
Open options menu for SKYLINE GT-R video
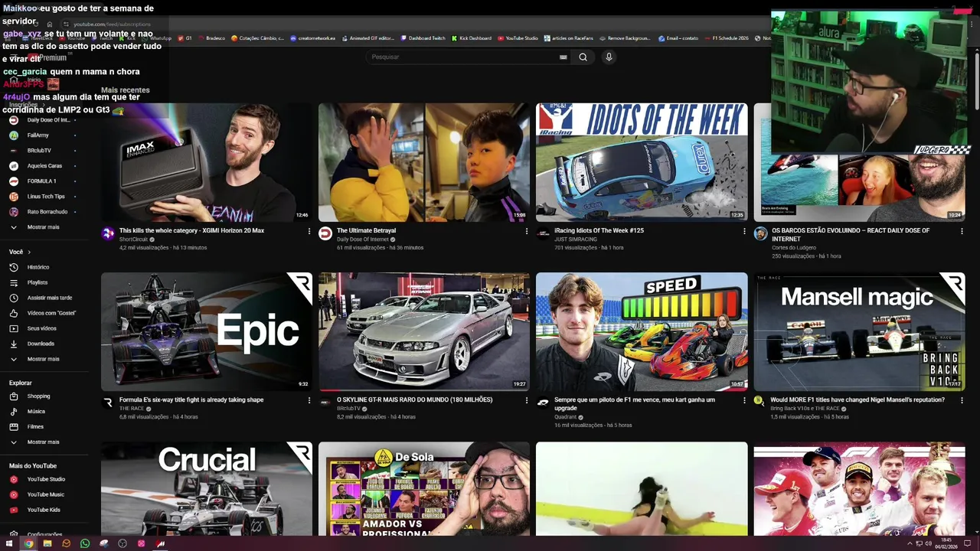527,400
